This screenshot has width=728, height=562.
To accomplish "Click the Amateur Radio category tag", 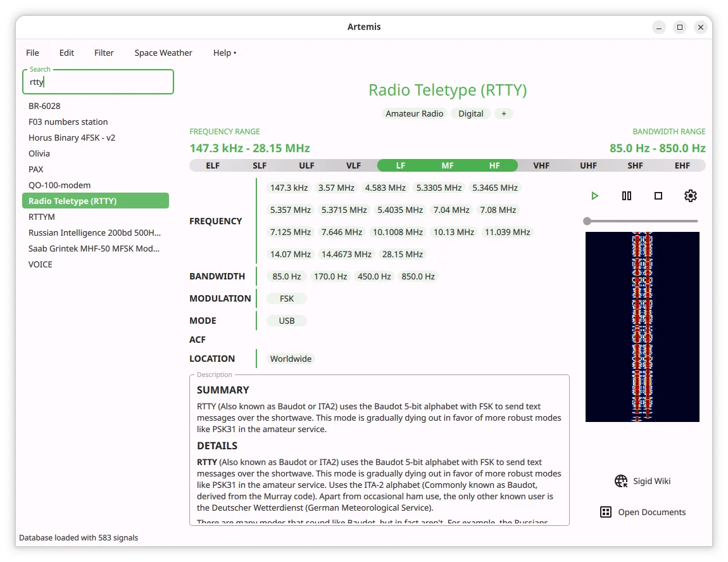I will (414, 113).
